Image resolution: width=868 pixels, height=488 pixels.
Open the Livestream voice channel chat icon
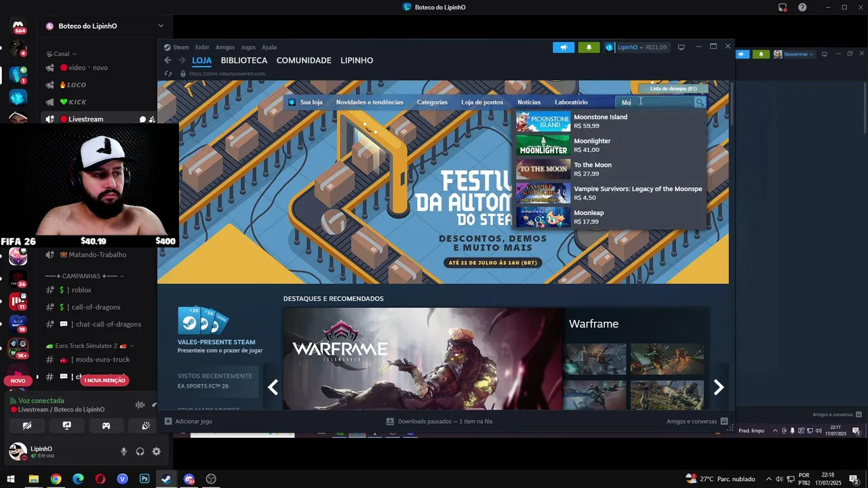click(142, 119)
